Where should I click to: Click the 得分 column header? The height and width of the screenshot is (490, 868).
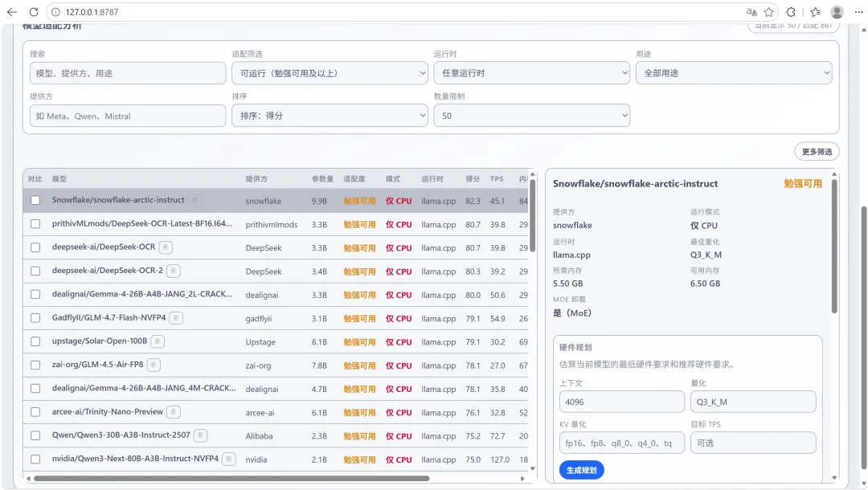473,178
